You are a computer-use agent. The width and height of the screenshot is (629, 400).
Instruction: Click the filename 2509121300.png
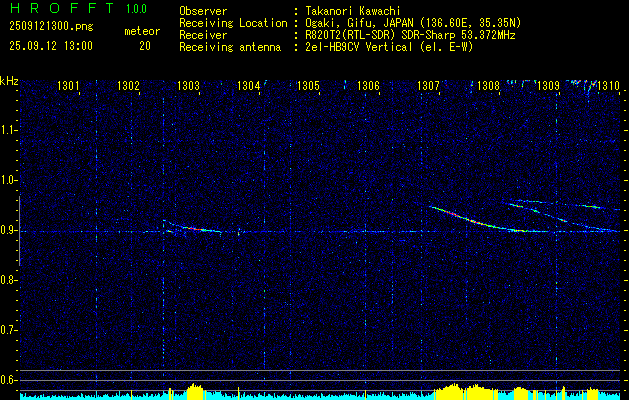(x=51, y=27)
